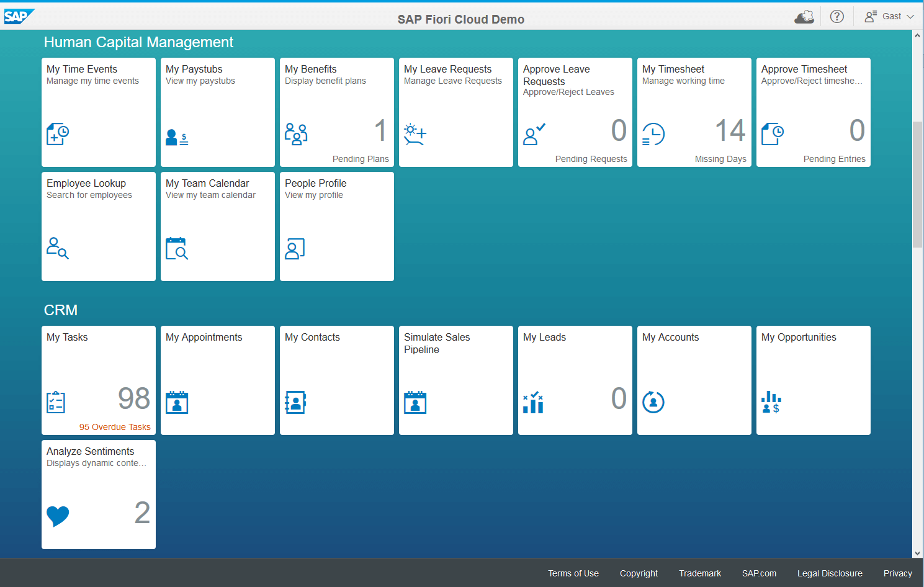Open the My Opportunities tile title
924x587 pixels.
click(x=799, y=337)
